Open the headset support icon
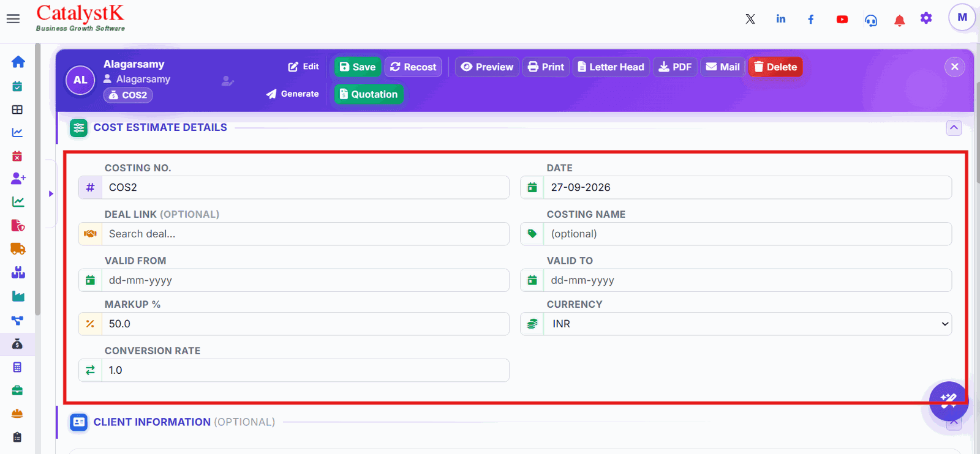980x454 pixels. pos(871,20)
